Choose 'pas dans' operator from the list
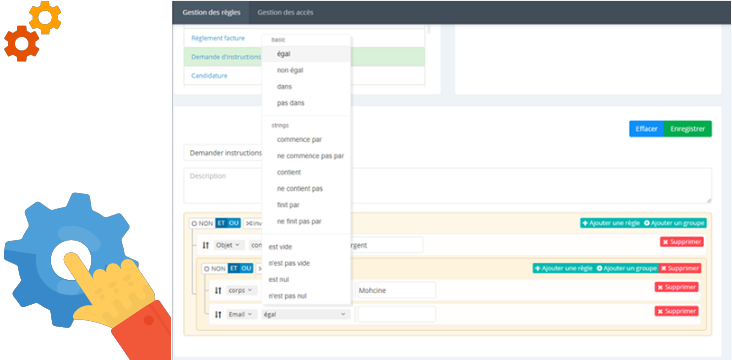The image size is (732, 360). tap(306, 103)
